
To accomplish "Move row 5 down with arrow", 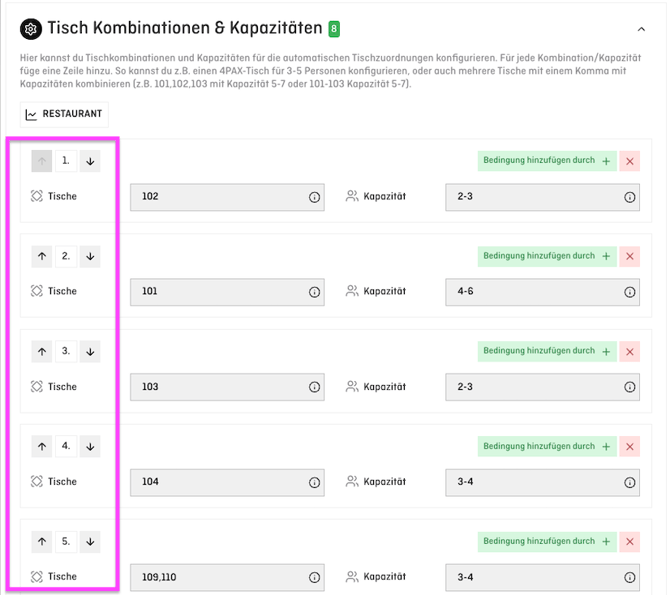I will (90, 542).
